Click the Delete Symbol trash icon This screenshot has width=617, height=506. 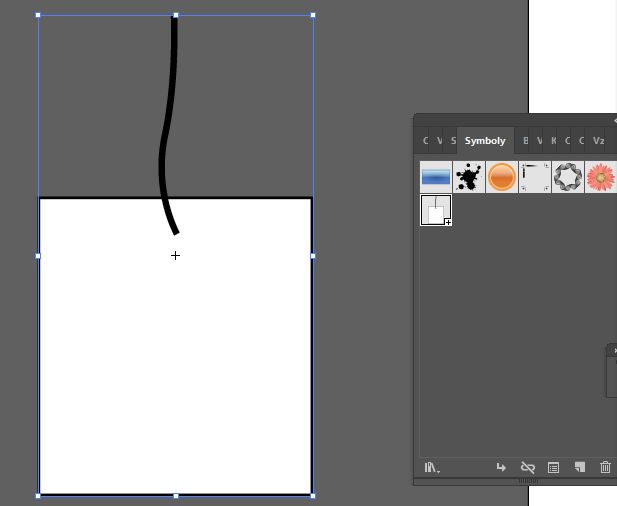click(x=605, y=467)
